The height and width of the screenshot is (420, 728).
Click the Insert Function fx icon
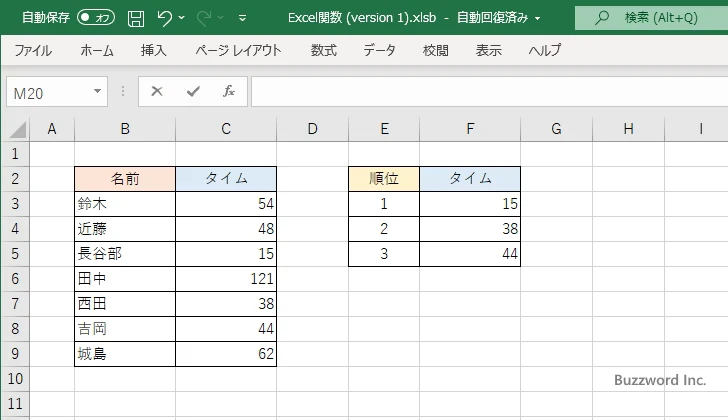click(x=228, y=91)
